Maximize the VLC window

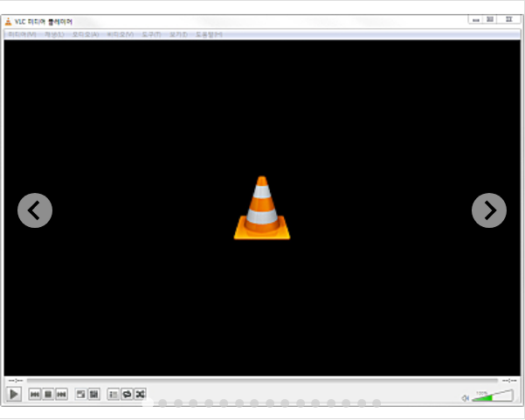[x=490, y=20]
